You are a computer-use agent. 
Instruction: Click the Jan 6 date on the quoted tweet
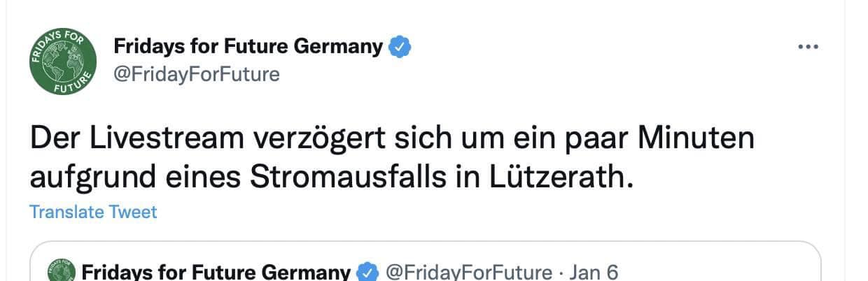(594, 272)
